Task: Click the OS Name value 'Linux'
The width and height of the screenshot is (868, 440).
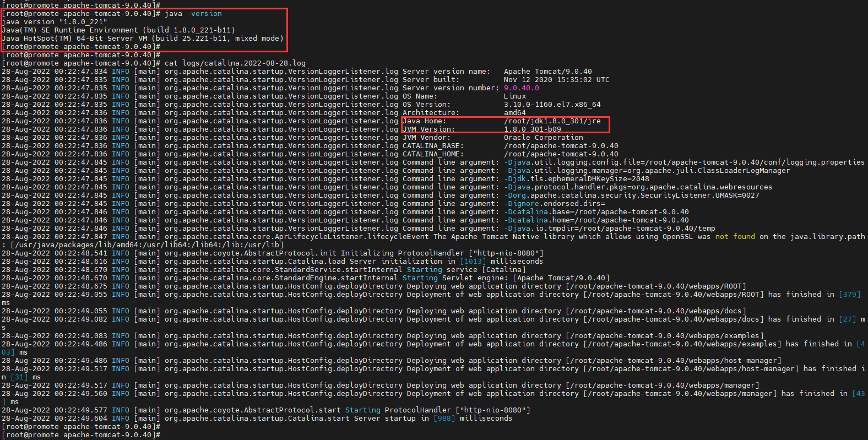Action: (515, 96)
